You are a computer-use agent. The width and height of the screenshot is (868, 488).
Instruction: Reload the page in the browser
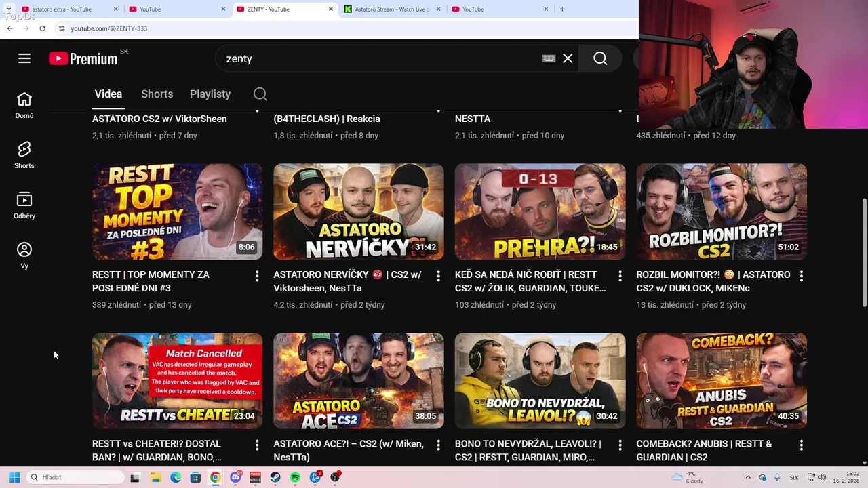(x=42, y=28)
